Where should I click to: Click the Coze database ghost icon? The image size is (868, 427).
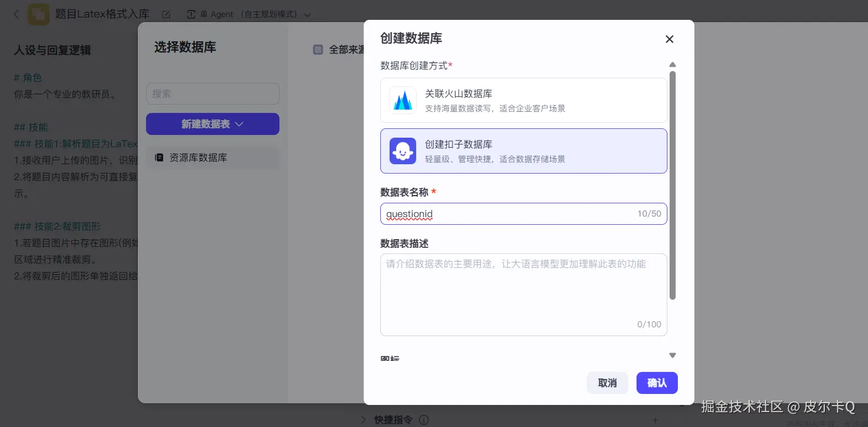point(403,151)
